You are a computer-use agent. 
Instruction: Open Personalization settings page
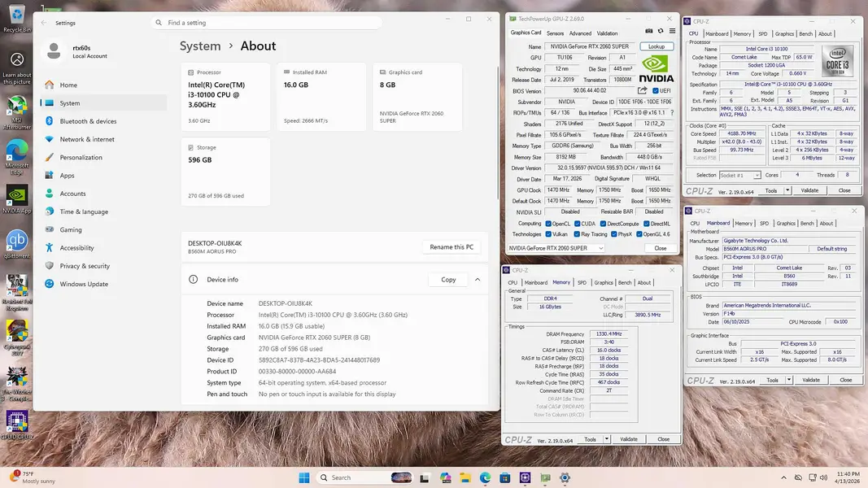[x=81, y=158]
